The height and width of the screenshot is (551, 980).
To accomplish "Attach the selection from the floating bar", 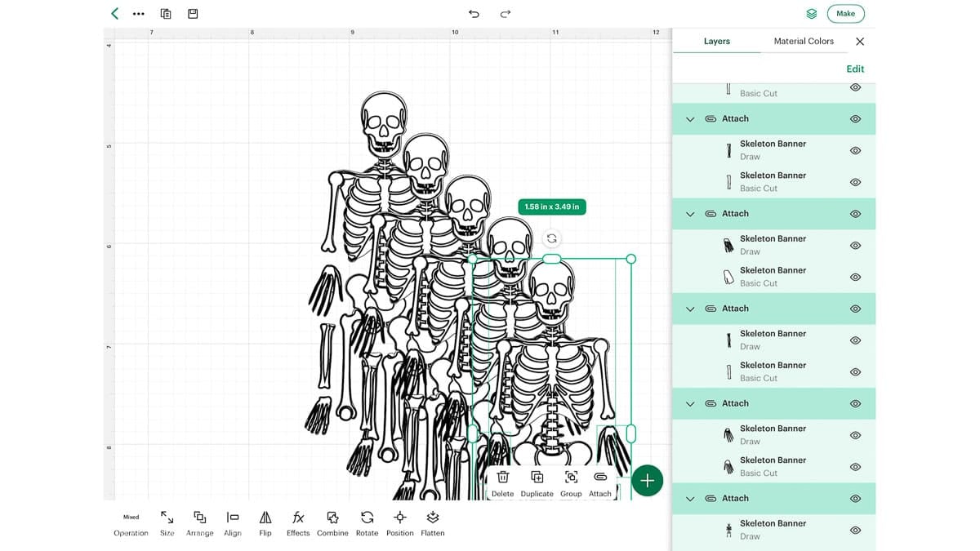I will pos(600,483).
